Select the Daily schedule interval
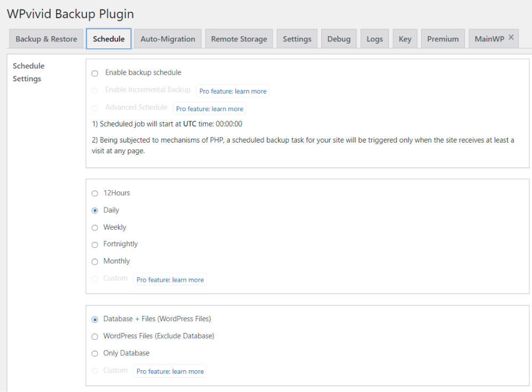The width and height of the screenshot is (532, 392). coord(95,211)
